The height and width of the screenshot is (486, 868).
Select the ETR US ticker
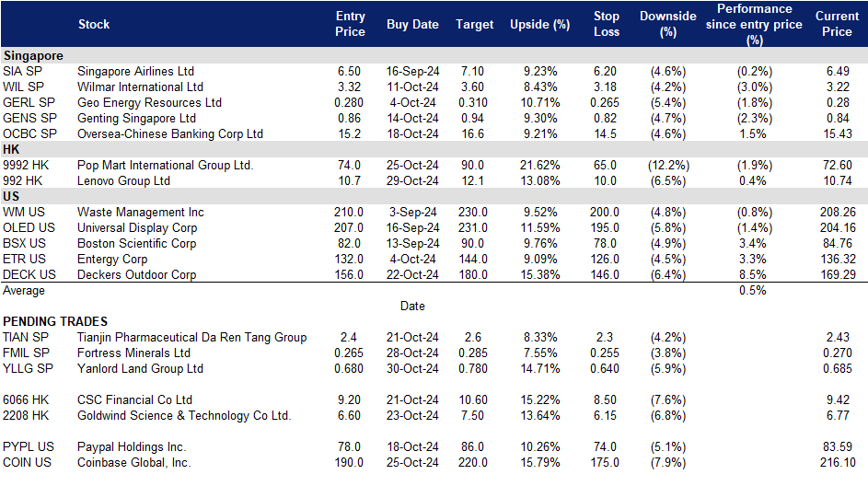(24, 259)
